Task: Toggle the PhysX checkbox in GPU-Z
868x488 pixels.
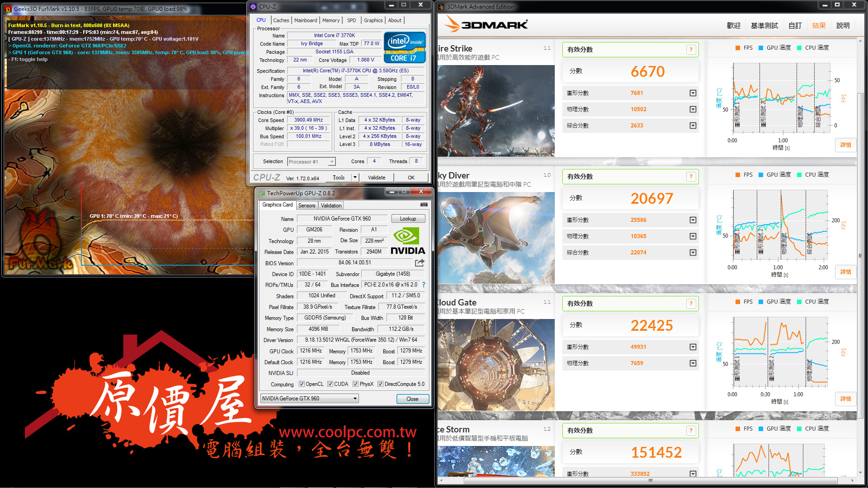Action: [x=355, y=384]
